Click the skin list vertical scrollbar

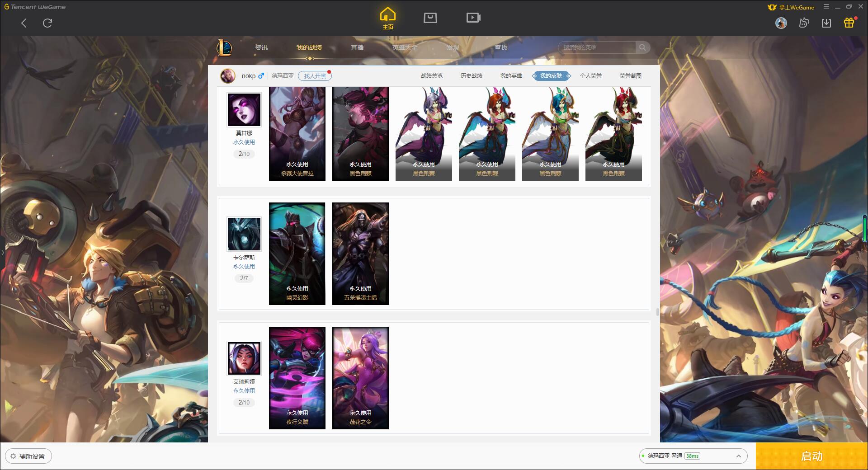coord(657,312)
